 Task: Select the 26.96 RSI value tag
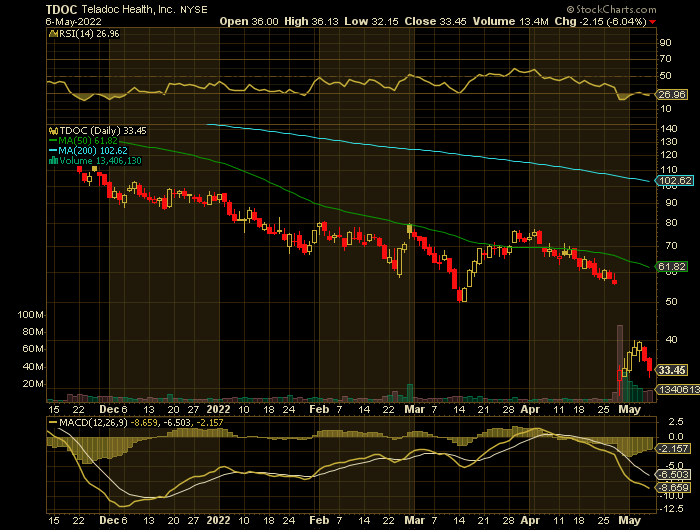(x=672, y=96)
